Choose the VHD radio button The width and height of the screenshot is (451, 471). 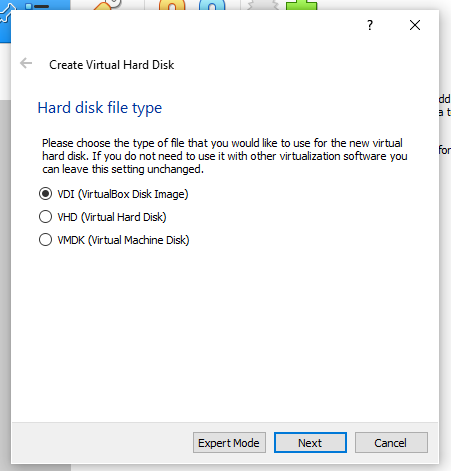pyautogui.click(x=45, y=217)
